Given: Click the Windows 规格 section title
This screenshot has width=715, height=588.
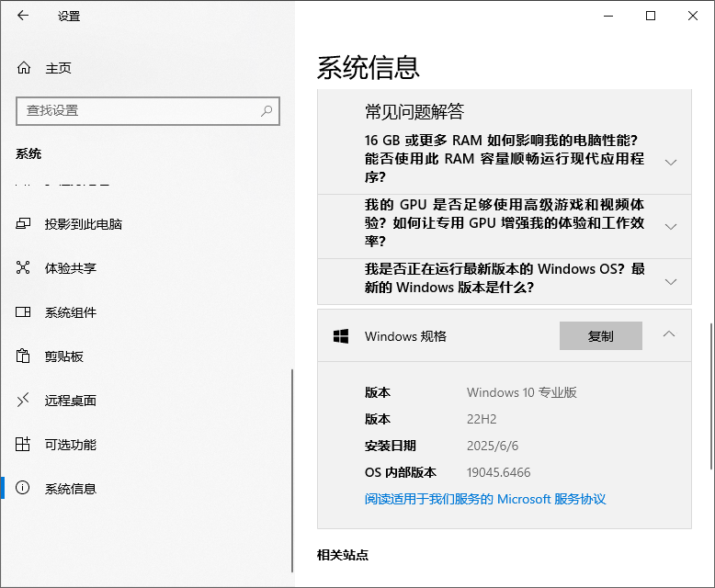Looking at the screenshot, I should tap(405, 336).
